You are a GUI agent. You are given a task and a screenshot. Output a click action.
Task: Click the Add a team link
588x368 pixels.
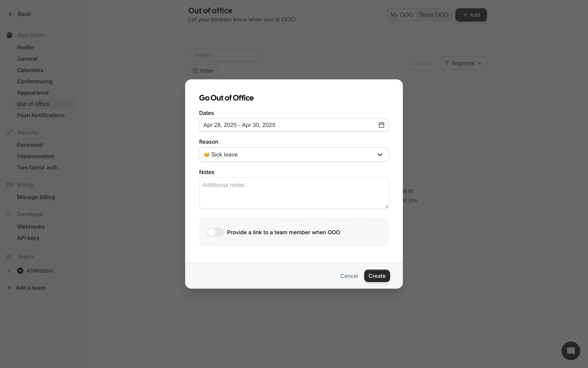pos(30,288)
